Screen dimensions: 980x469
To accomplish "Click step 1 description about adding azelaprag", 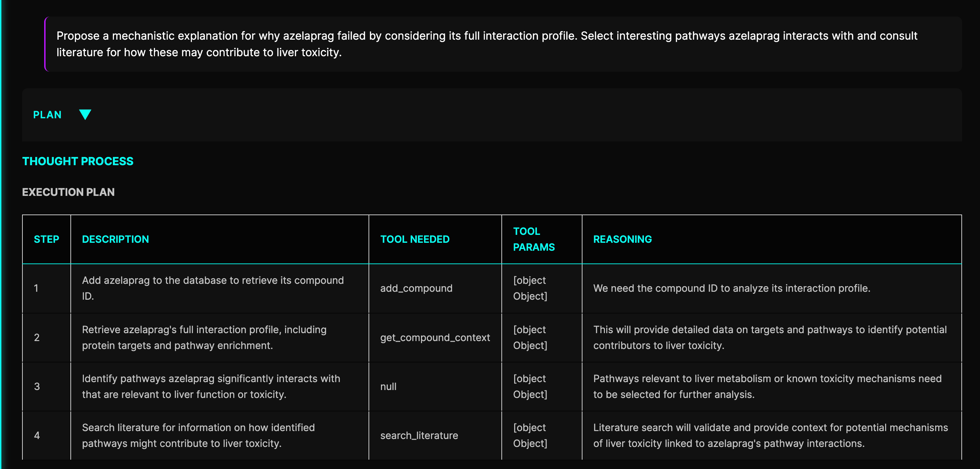I will (x=213, y=288).
